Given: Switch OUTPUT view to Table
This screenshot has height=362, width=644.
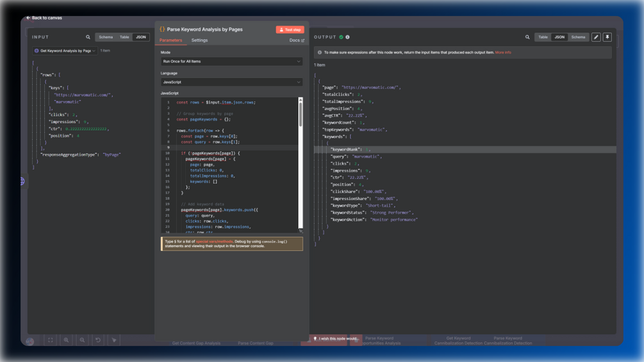Looking at the screenshot, I should click(x=543, y=37).
